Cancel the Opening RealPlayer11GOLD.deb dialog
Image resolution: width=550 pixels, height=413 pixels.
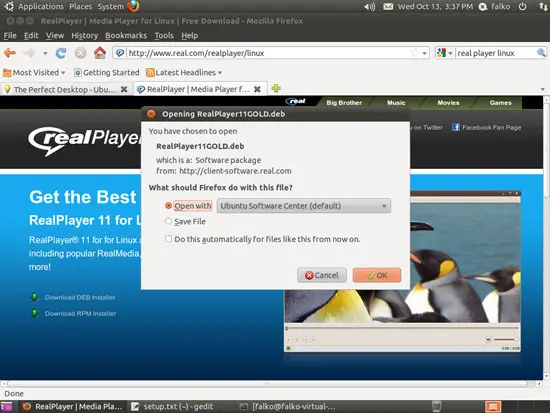coord(322,275)
